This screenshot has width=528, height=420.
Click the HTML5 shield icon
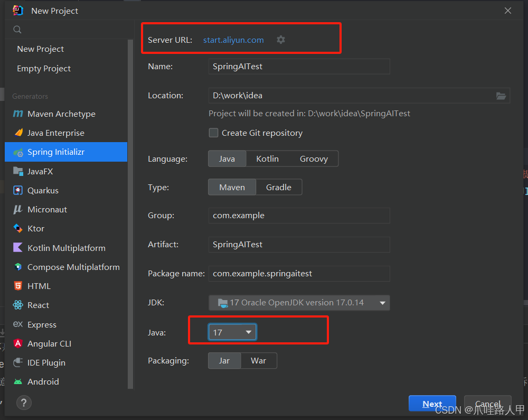point(18,286)
